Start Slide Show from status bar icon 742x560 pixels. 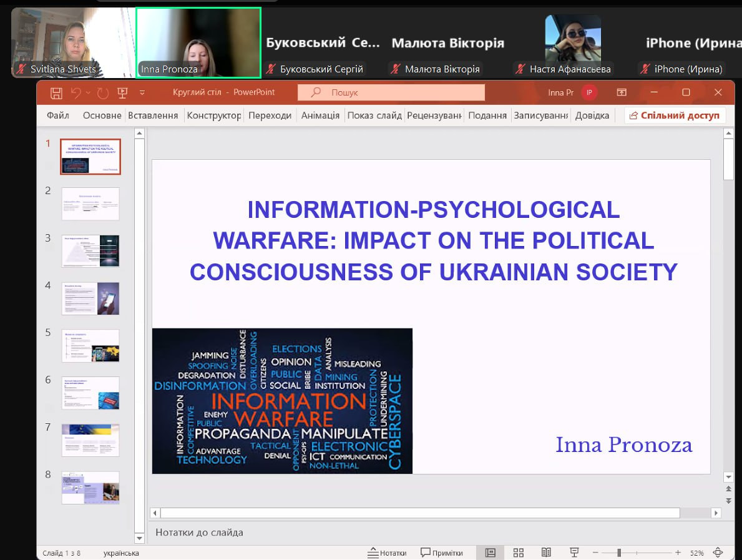tap(574, 553)
